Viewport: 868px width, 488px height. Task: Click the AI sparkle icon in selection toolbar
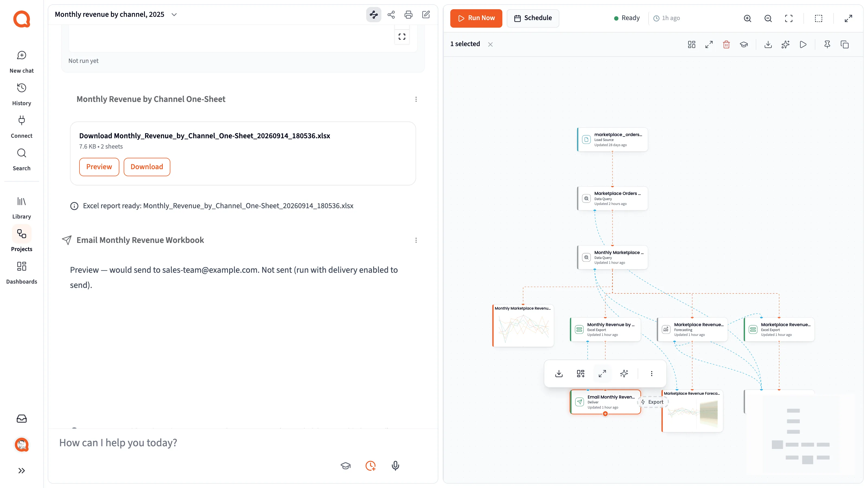786,44
